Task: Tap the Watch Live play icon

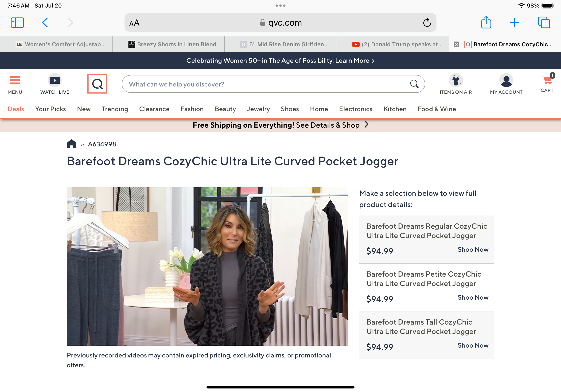Action: tap(55, 80)
